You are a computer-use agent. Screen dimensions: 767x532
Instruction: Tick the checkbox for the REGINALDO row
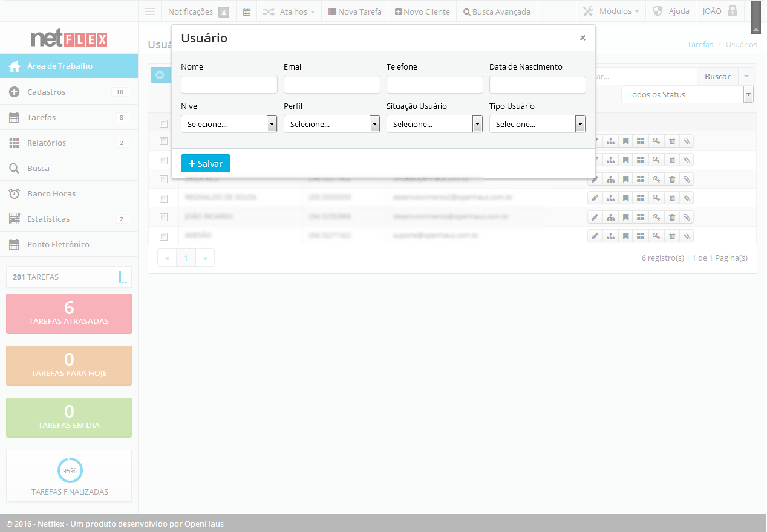pos(163,198)
